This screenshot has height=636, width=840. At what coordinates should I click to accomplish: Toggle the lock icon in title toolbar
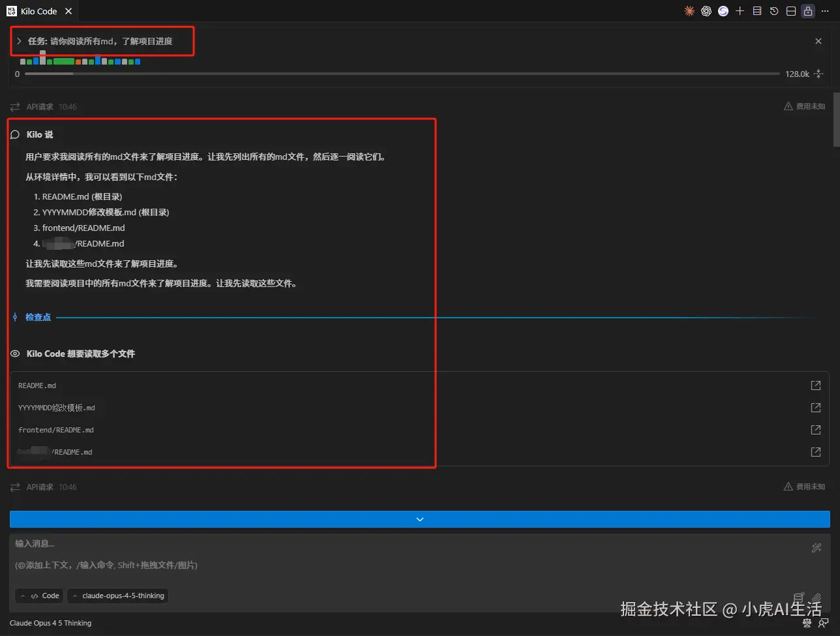(808, 11)
